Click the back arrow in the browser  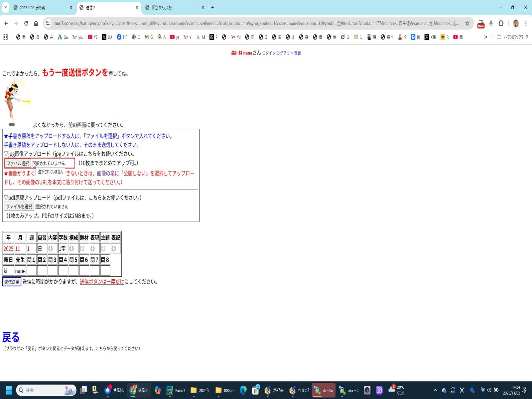6,23
